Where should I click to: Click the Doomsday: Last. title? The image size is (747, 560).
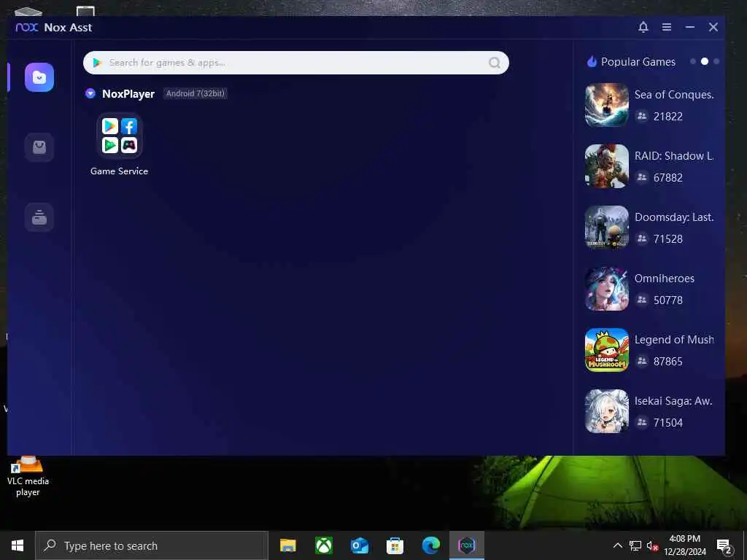point(674,217)
